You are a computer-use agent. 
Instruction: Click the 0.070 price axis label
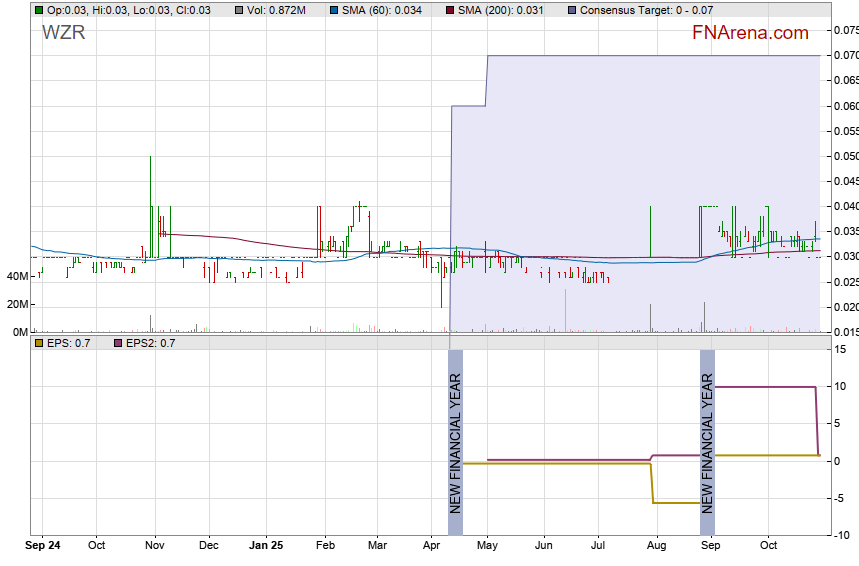(844, 55)
